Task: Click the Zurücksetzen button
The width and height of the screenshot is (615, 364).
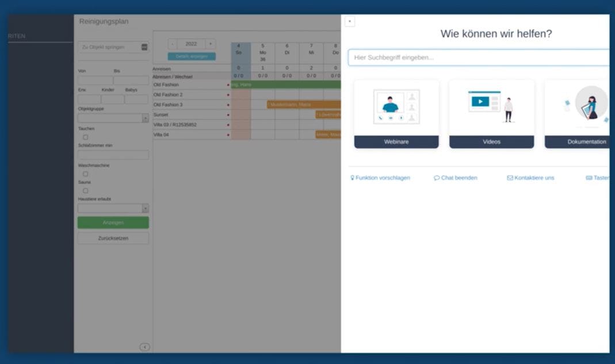Action: click(x=113, y=237)
